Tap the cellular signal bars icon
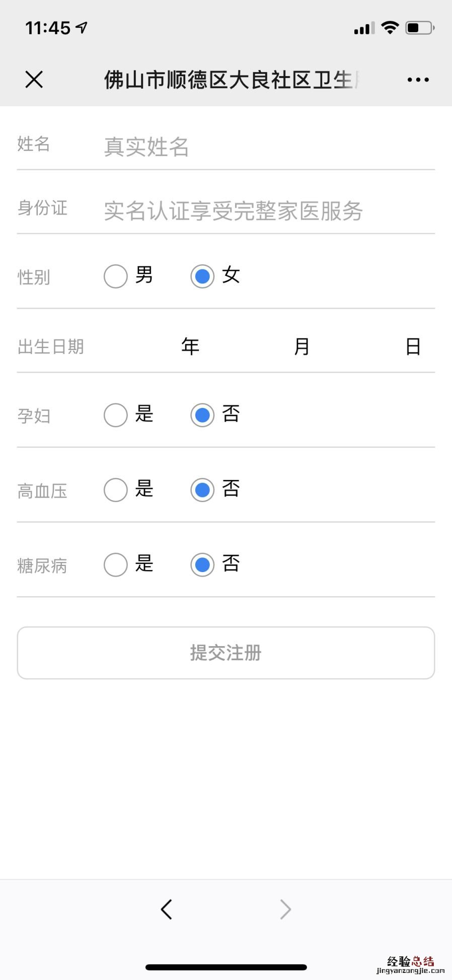The image size is (452, 980). click(x=364, y=28)
